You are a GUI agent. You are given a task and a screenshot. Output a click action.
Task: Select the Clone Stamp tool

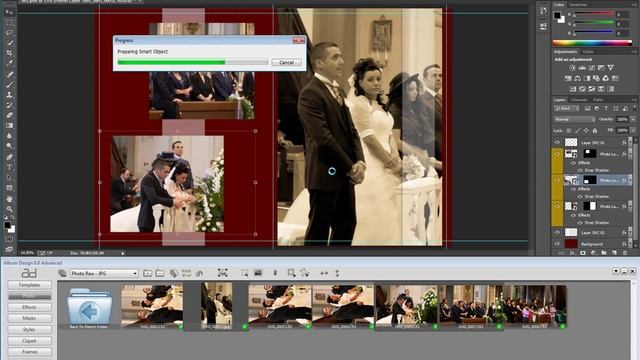(9, 95)
